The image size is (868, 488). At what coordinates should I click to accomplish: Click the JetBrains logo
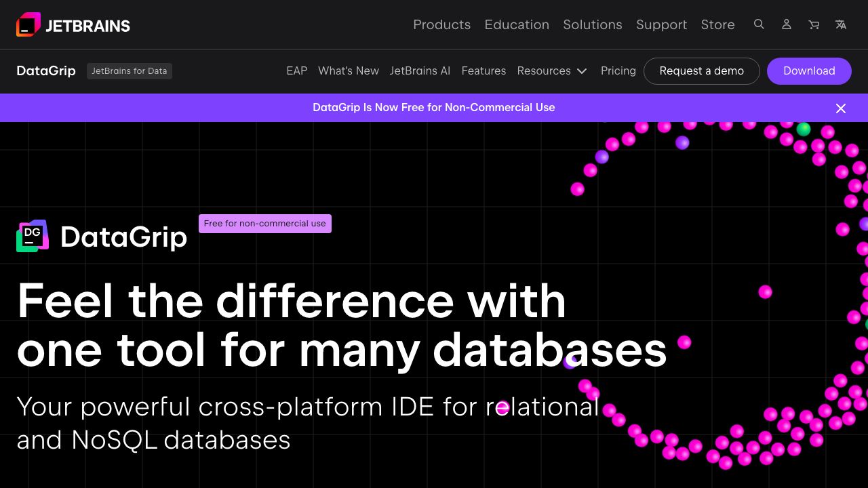(73, 25)
